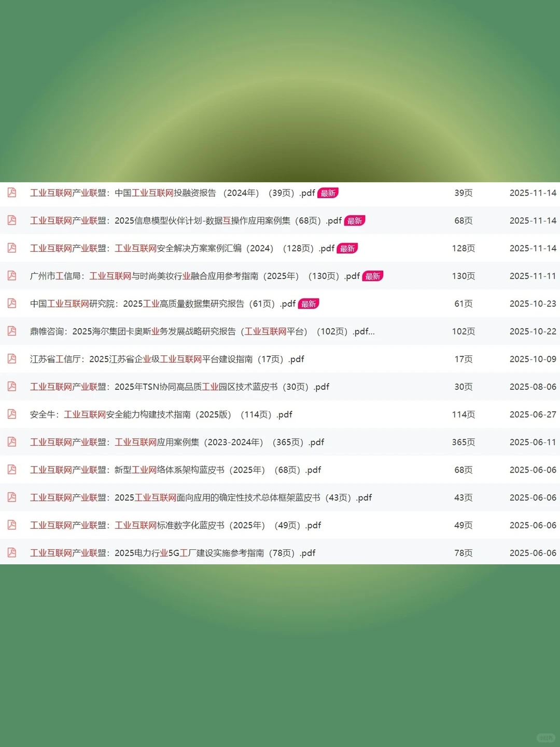Click date 2025-10-22
Viewport: 560px width, 747px height.
point(533,331)
